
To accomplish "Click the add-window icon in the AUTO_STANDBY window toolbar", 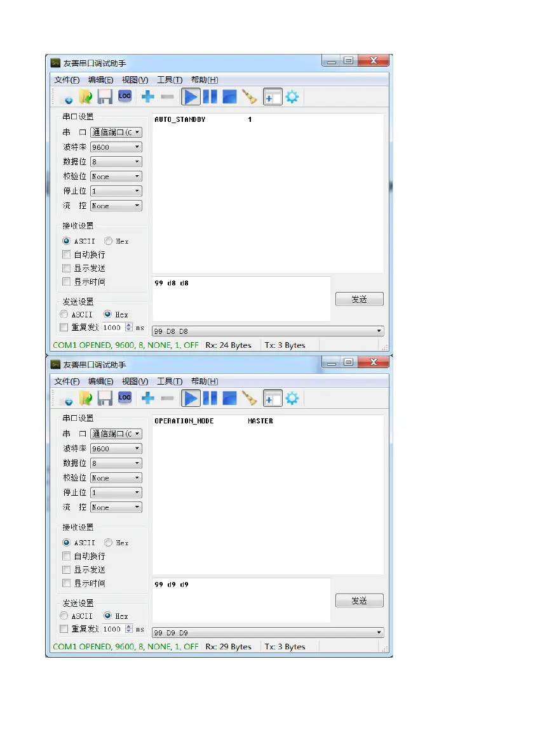I will [273, 97].
